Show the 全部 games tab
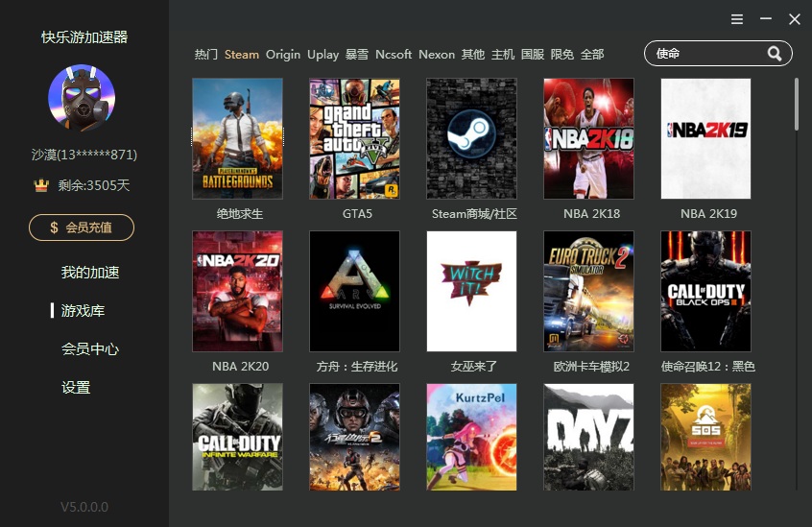 click(x=592, y=55)
